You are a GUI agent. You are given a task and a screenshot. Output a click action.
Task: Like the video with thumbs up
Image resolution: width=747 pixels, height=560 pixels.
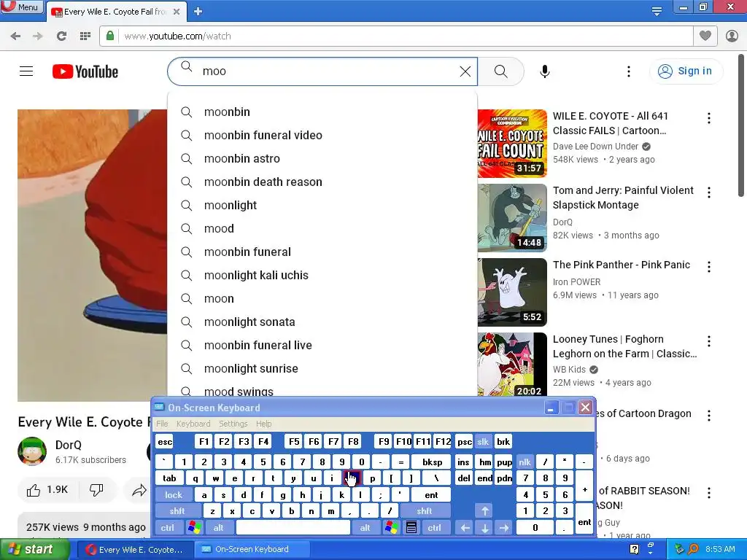(47, 490)
